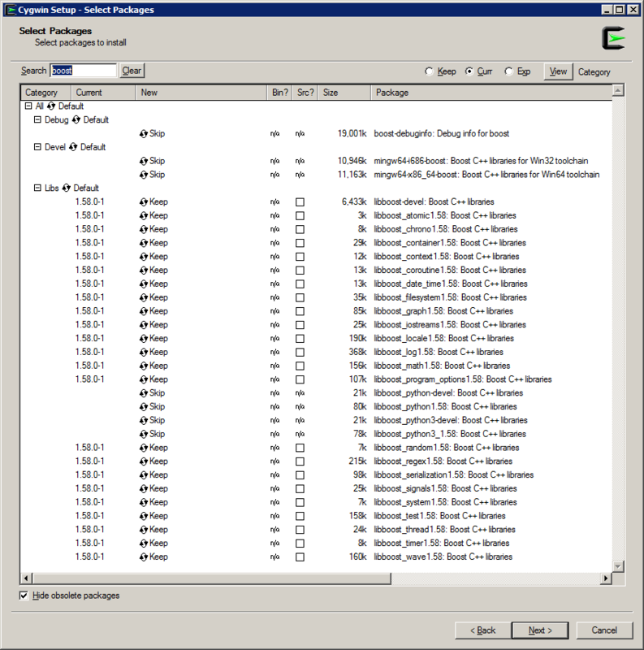This screenshot has height=650, width=644.
Task: Cycle Keep icon for libboost_date_time1.58
Action: 144,284
